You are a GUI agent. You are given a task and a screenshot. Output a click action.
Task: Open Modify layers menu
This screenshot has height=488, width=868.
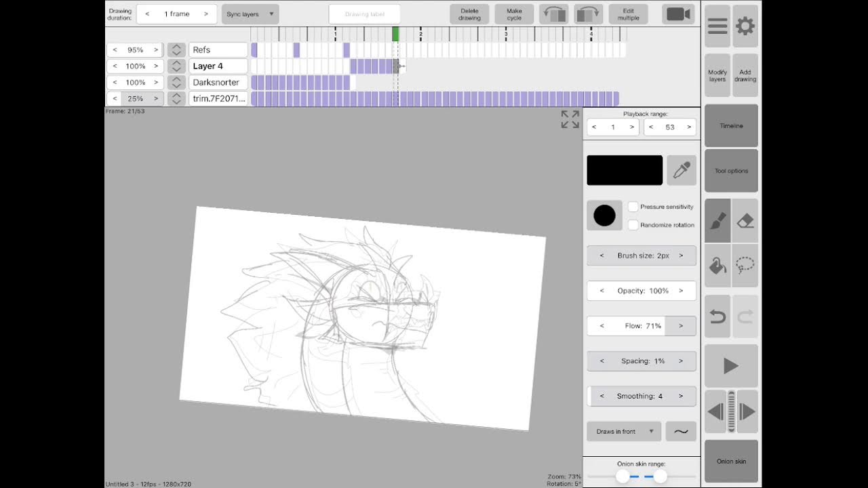[717, 75]
